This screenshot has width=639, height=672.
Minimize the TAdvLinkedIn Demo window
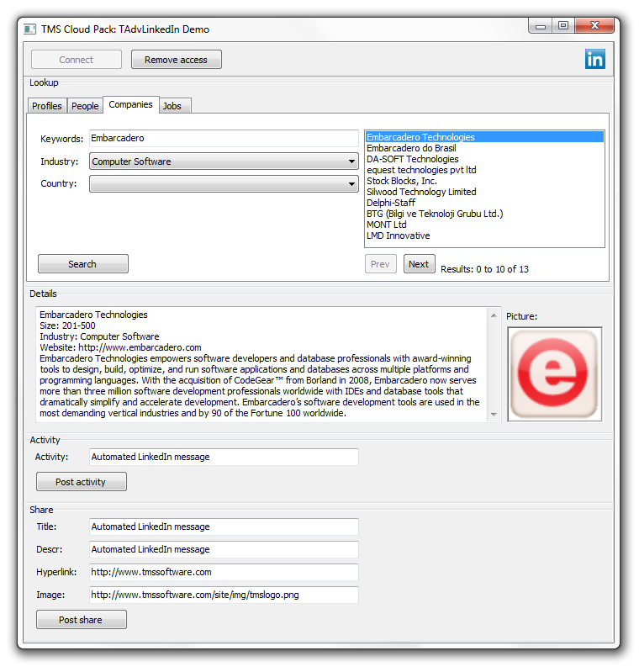[x=541, y=26]
